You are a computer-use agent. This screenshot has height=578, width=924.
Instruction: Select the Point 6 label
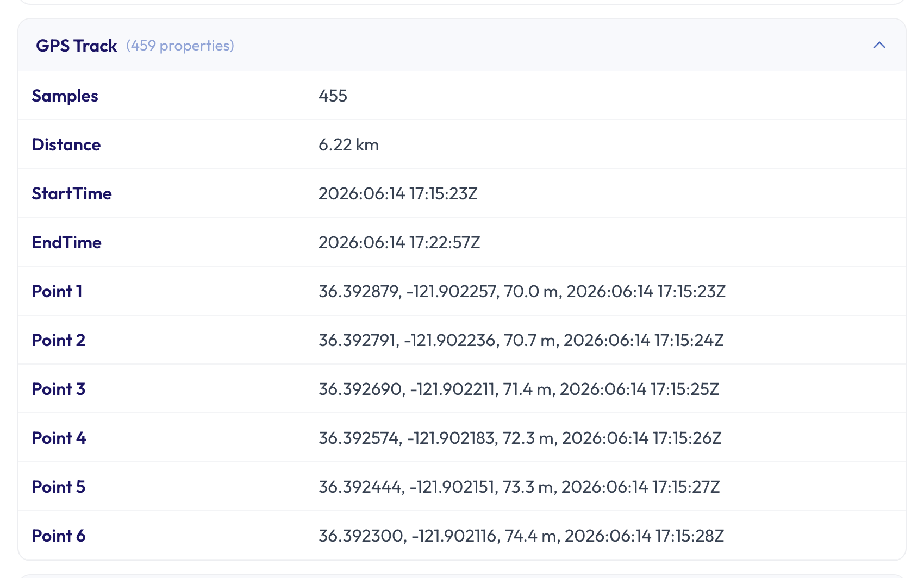pyautogui.click(x=59, y=536)
